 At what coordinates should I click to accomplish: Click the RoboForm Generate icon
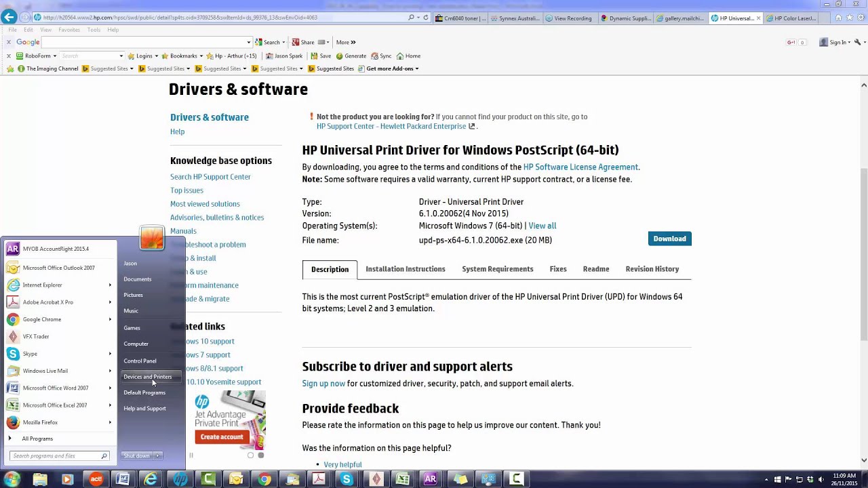[351, 56]
